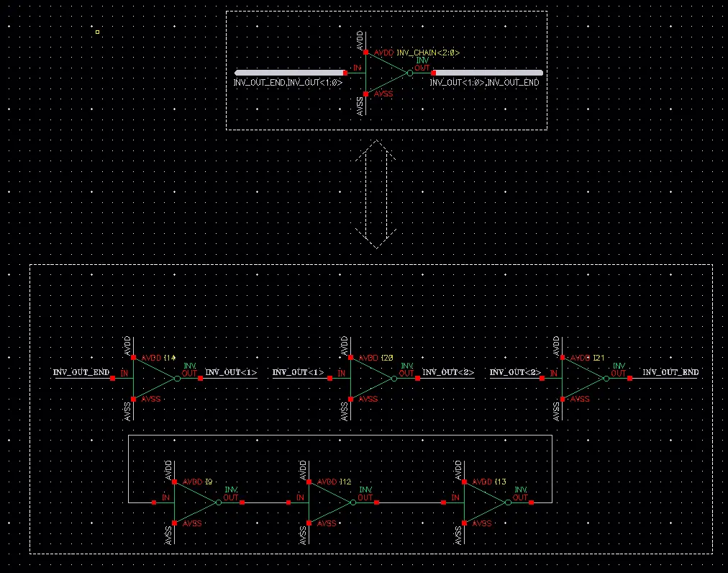The width and height of the screenshot is (728, 573).
Task: Click the AVDD pin of inverter I14
Action: pyautogui.click(x=133, y=357)
